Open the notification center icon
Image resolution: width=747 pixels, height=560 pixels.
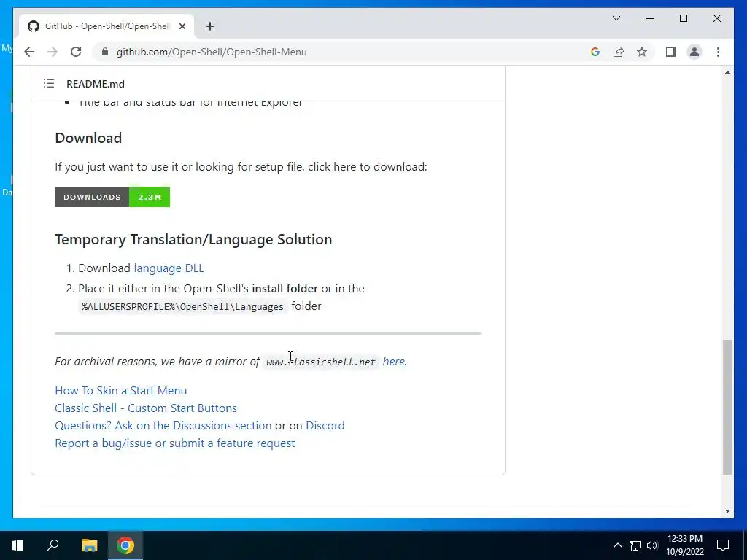[x=723, y=545]
